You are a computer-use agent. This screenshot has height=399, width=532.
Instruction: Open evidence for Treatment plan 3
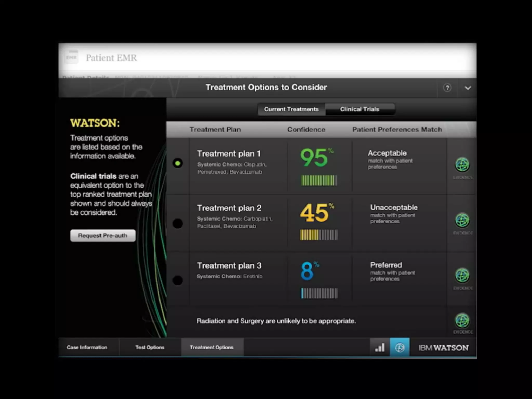pyautogui.click(x=462, y=276)
